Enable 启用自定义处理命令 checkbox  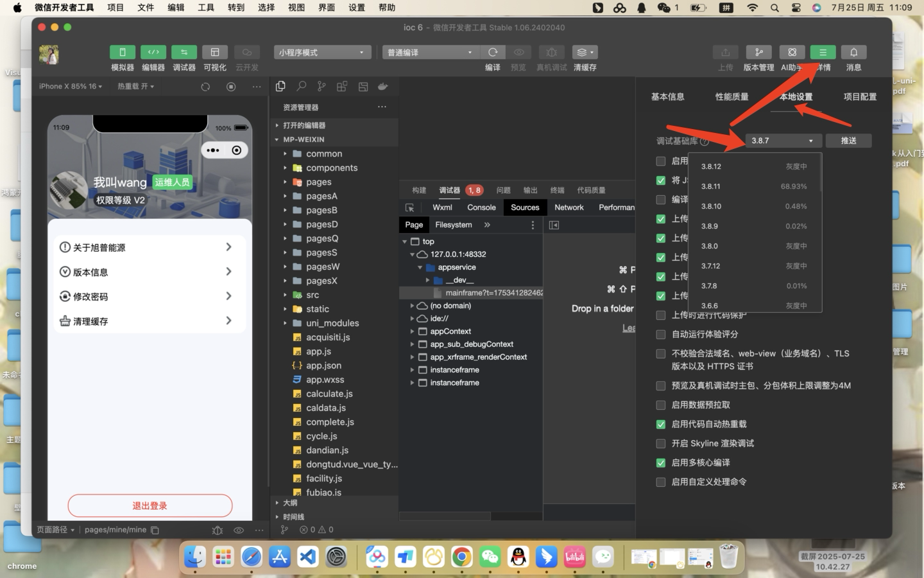pyautogui.click(x=661, y=482)
